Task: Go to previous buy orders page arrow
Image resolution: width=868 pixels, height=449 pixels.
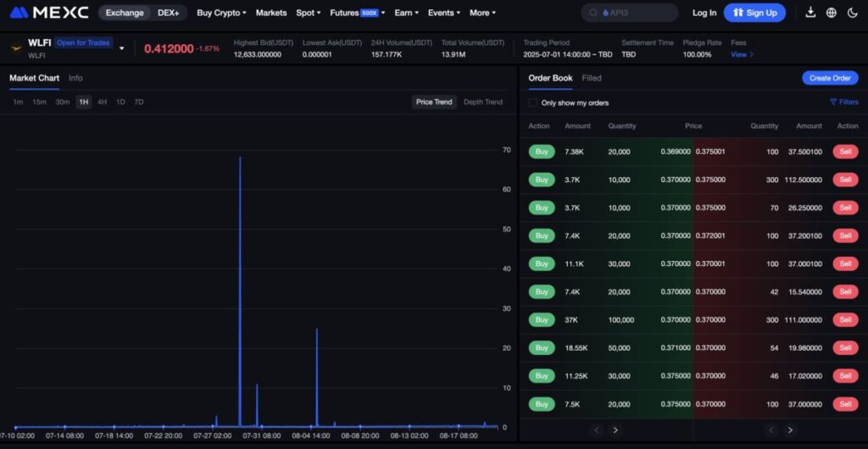Action: point(596,430)
